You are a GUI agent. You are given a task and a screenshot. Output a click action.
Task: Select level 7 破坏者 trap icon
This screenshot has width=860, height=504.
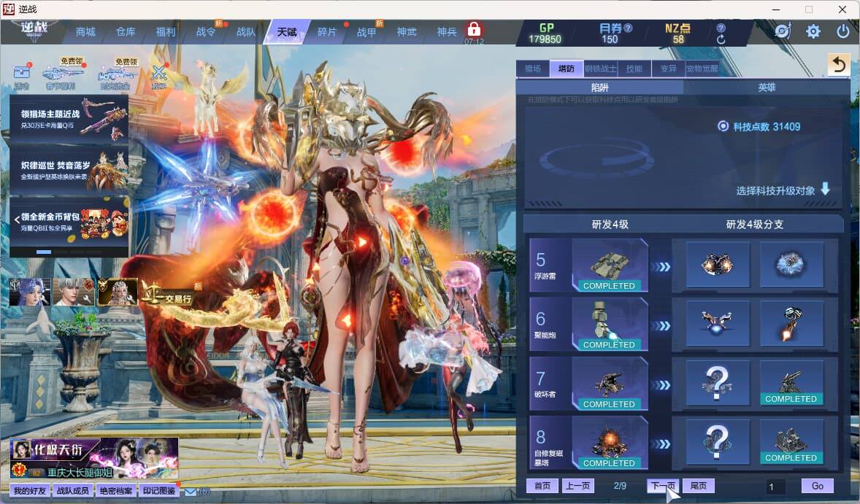point(610,384)
